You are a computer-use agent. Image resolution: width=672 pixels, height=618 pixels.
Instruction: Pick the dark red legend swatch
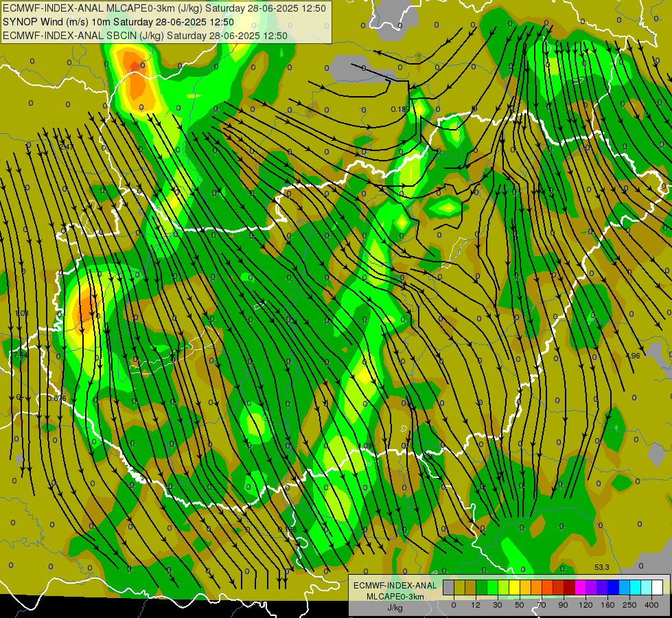coord(570,587)
